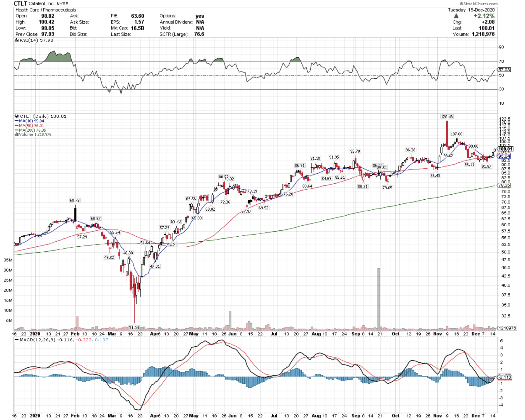Screen dimensions: 525x420
Task: Click the SCTR (Large) value 76.6
Action: [199, 34]
